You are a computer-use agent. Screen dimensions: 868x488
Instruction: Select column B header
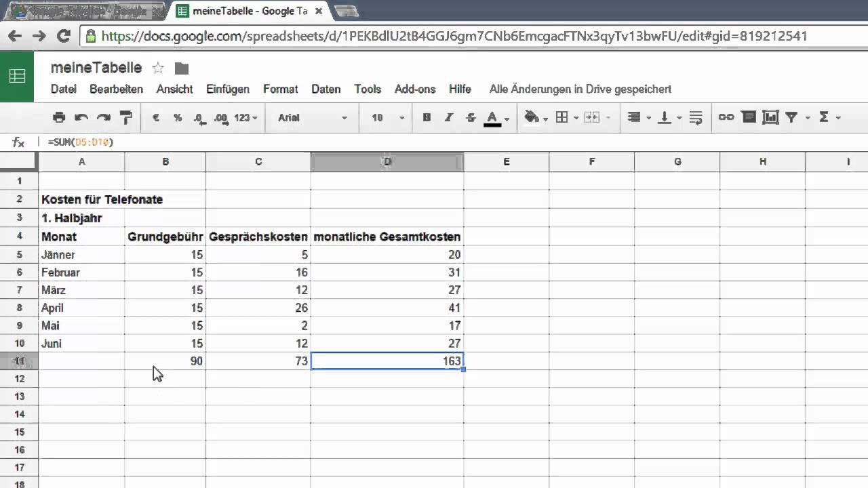165,161
